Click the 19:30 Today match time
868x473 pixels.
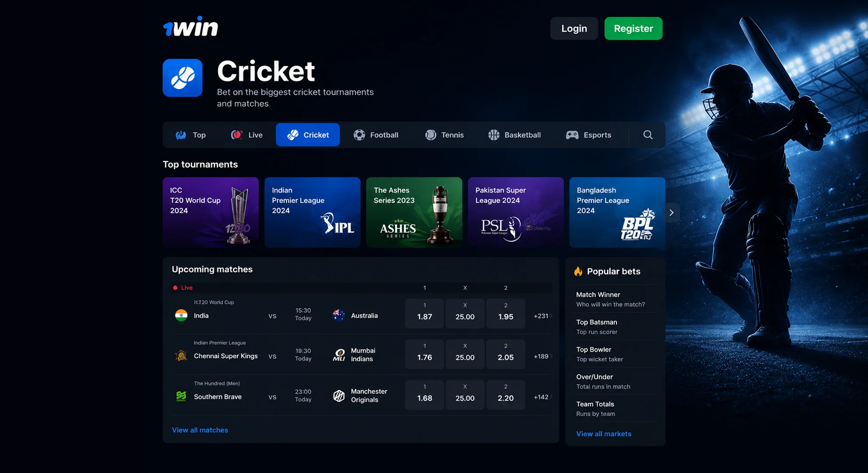click(303, 355)
